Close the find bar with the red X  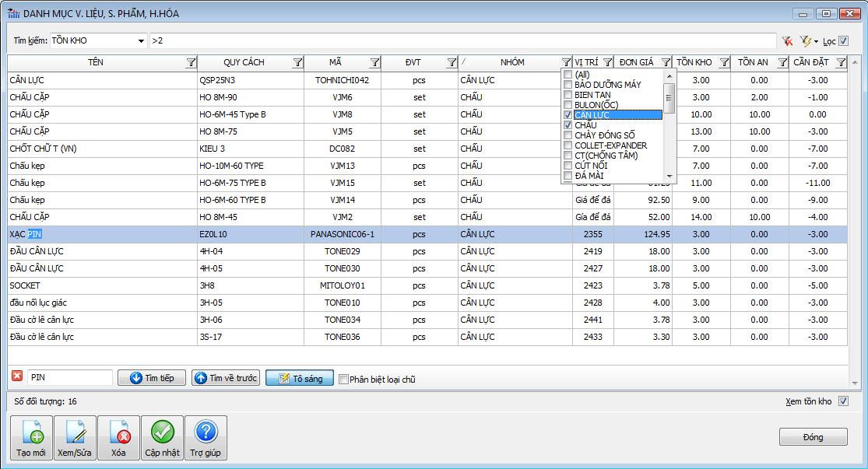coord(17,377)
